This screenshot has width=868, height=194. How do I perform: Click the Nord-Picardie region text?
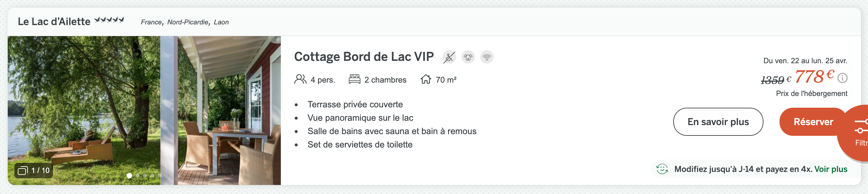coord(188,22)
